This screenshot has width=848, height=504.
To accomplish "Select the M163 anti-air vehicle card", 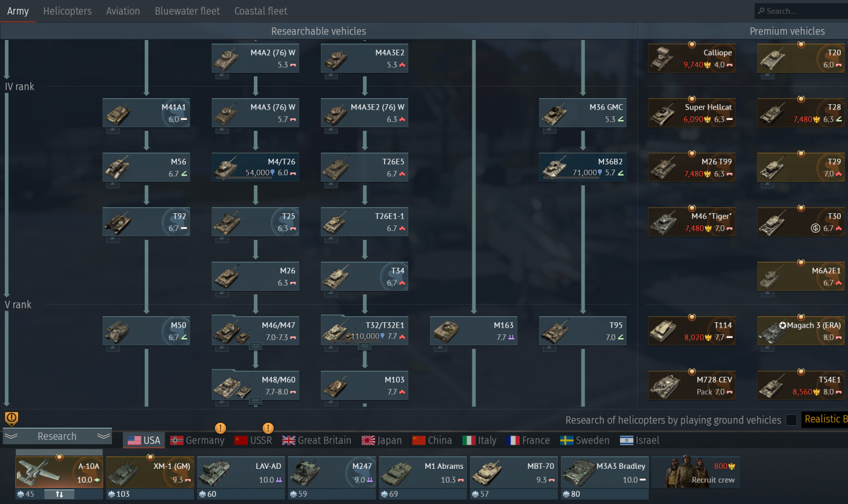I will 473,331.
